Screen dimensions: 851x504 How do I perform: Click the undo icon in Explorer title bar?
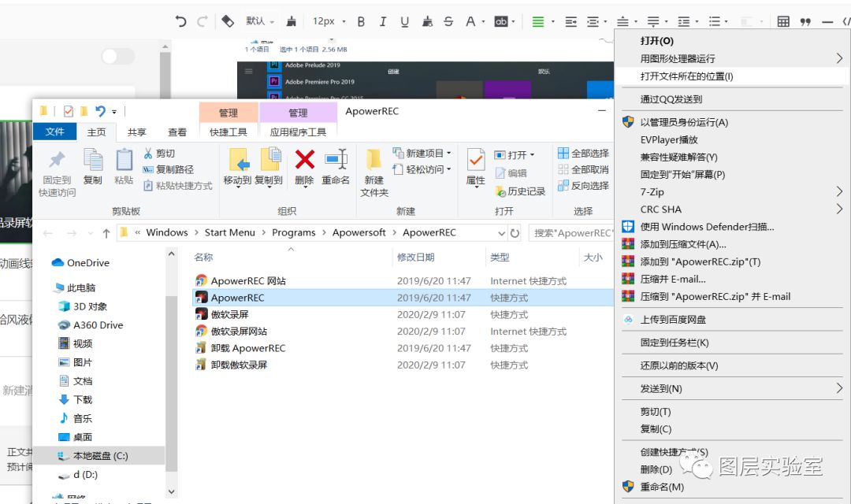pos(100,111)
